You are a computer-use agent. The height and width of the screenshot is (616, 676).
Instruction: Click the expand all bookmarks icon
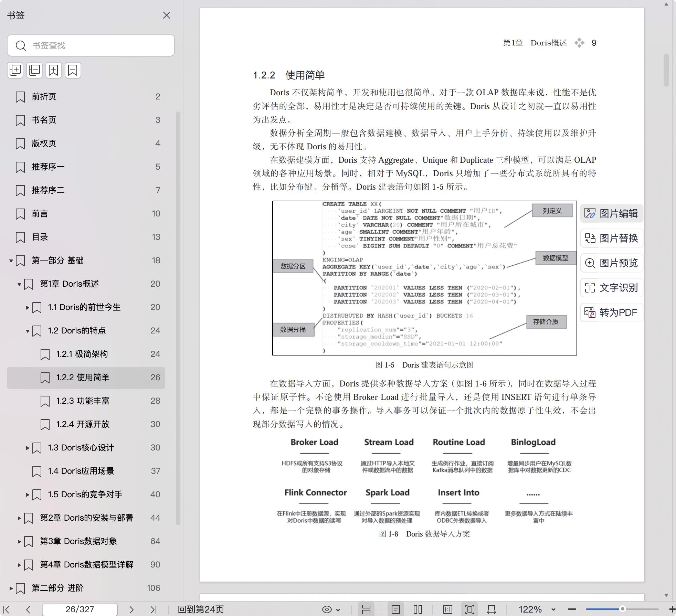coord(15,70)
